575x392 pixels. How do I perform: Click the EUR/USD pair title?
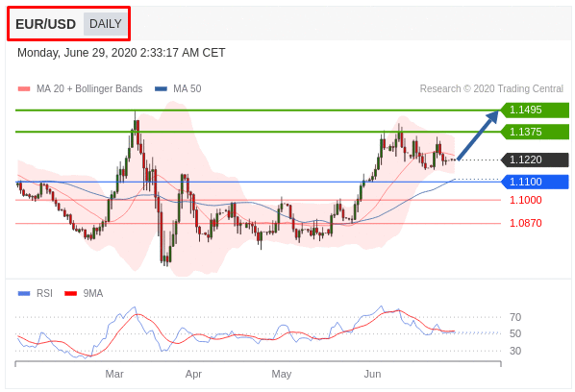pyautogui.click(x=45, y=24)
